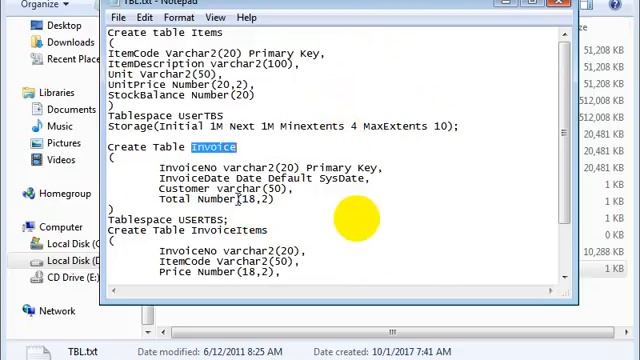Close the Notepad window
Image resolution: width=640 pixels, height=360 pixels.
[x=558, y=3]
